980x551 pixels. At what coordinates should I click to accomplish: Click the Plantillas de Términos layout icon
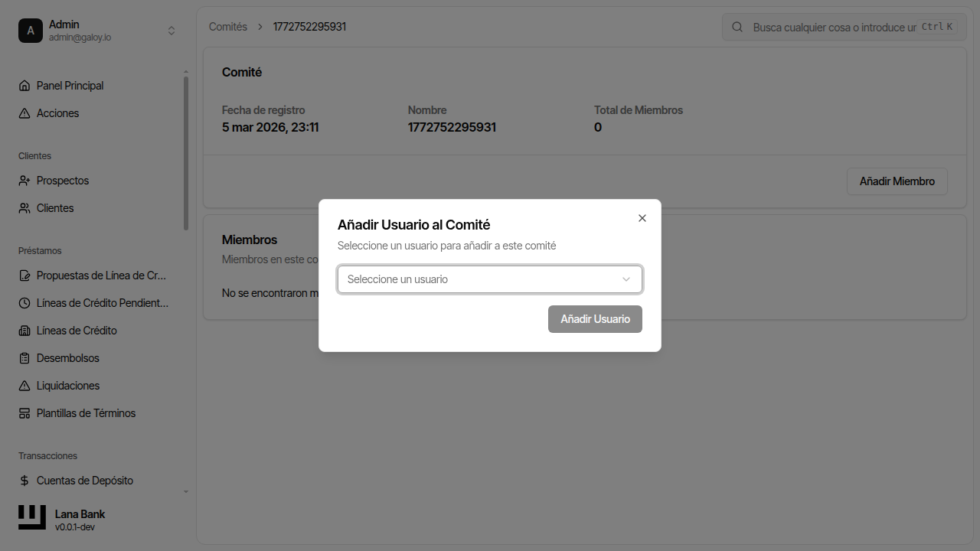(24, 413)
